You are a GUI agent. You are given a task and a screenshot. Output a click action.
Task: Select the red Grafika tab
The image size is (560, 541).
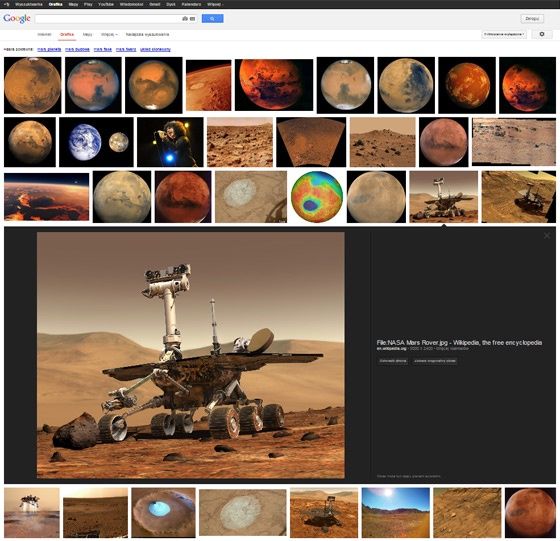(x=67, y=35)
